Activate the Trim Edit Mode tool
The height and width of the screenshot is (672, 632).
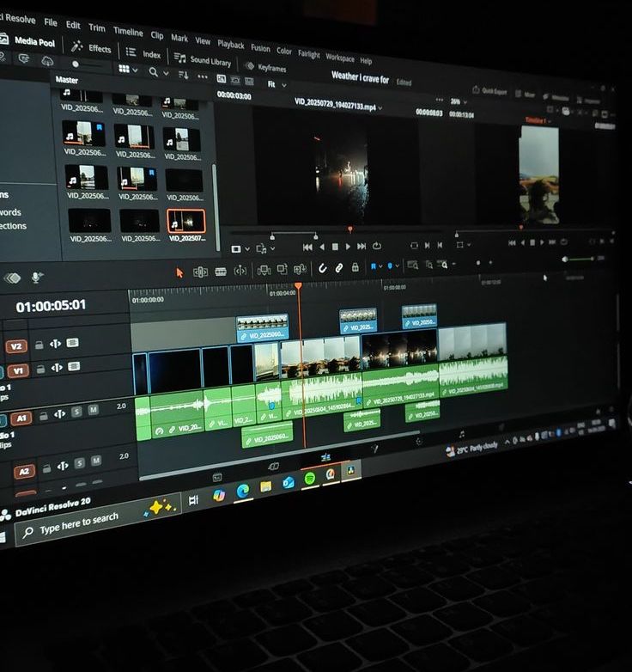pos(200,272)
